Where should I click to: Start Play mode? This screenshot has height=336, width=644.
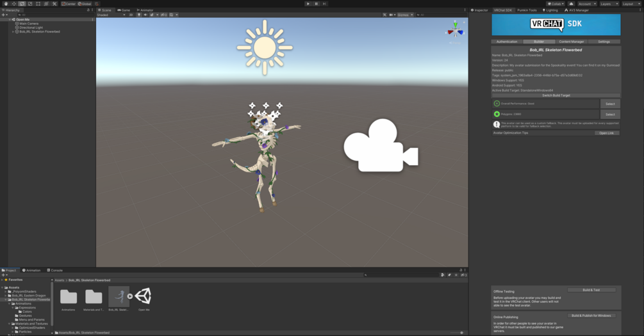click(308, 4)
